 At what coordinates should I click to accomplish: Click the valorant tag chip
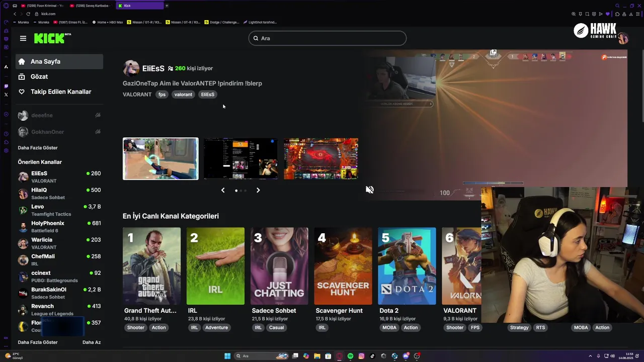[x=183, y=95]
